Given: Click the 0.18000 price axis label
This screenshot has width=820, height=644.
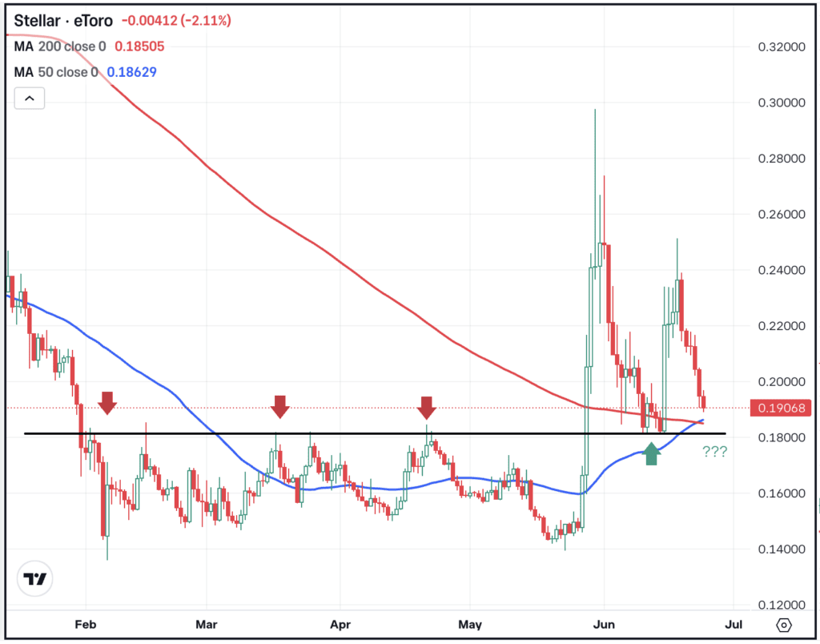Looking at the screenshot, I should click(x=782, y=437).
